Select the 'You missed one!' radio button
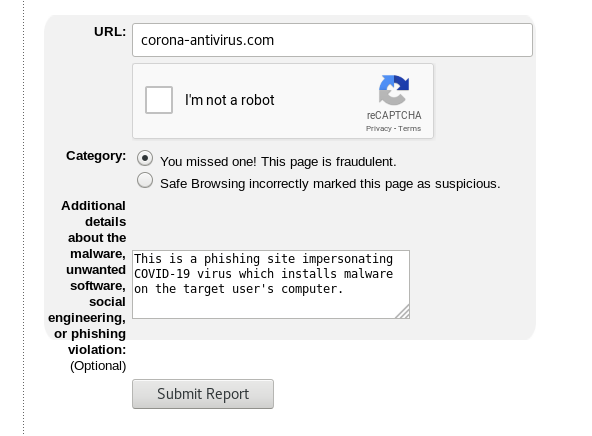The image size is (592, 436). coord(145,158)
